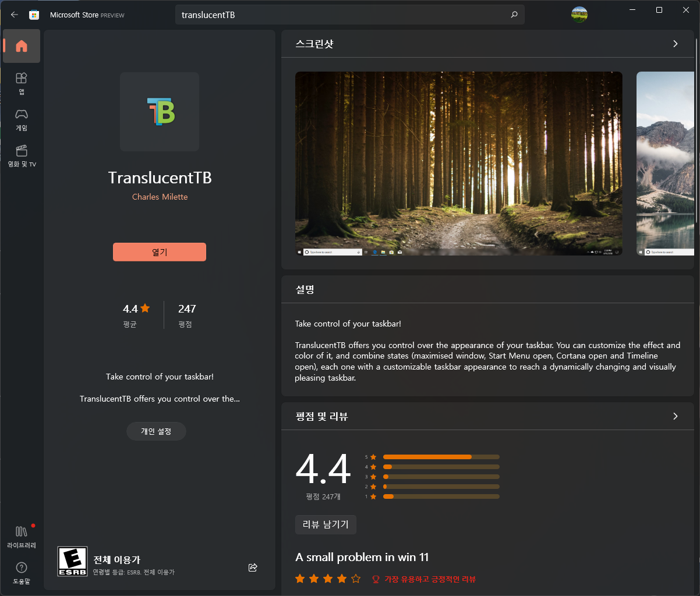Expand the 스크린샷 section chevron

[676, 44]
